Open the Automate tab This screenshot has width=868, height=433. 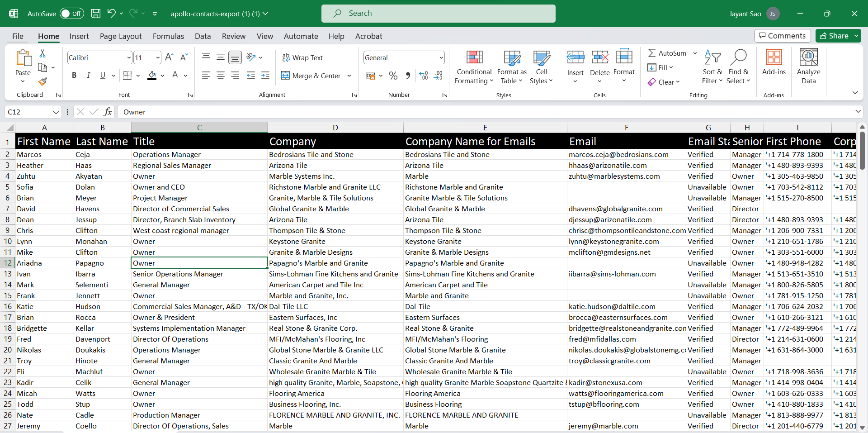click(x=301, y=36)
